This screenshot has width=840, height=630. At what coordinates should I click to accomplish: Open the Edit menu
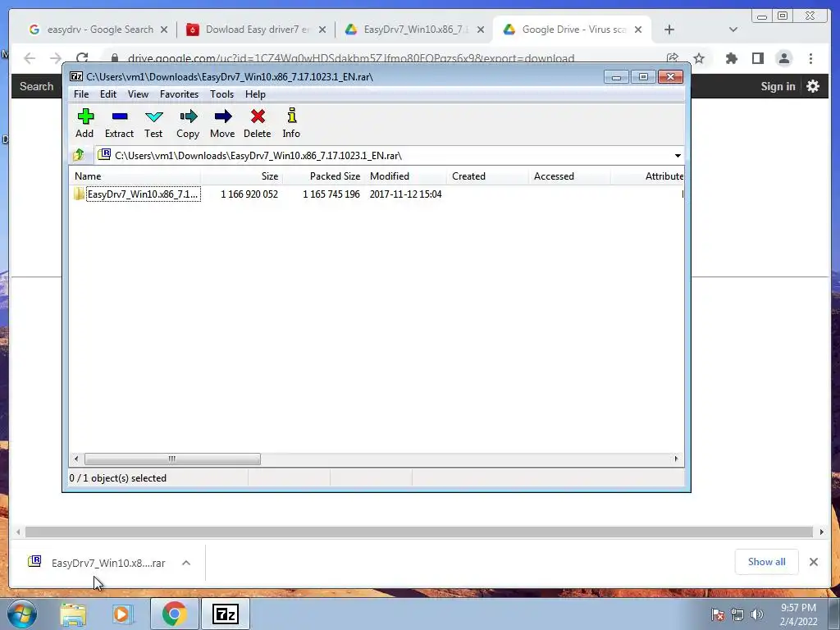(108, 94)
